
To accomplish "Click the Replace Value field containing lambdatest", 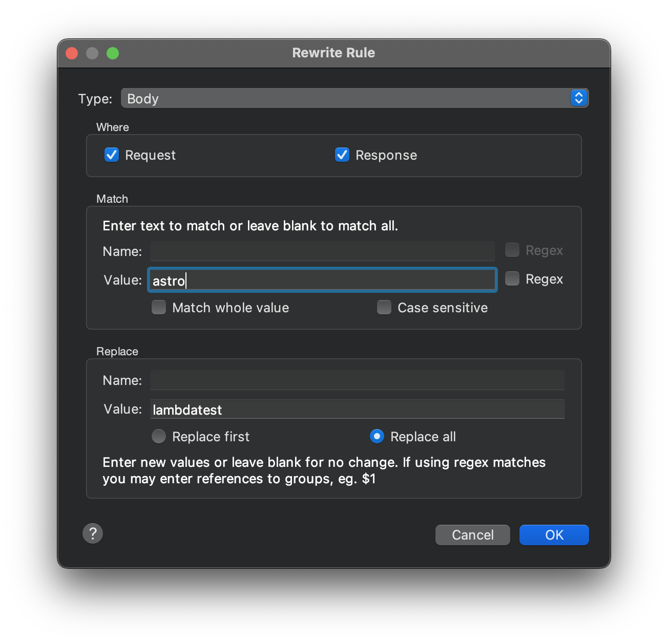I will pyautogui.click(x=357, y=410).
